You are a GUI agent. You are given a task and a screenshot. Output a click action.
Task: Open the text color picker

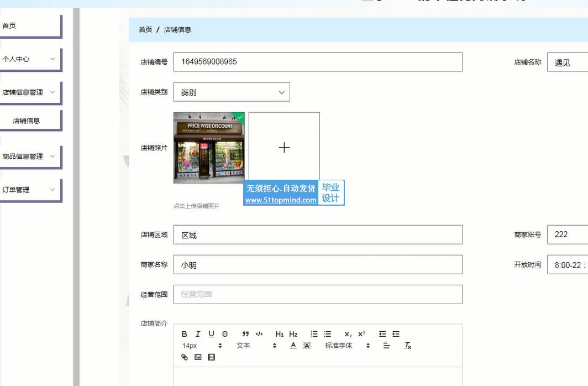tap(293, 346)
